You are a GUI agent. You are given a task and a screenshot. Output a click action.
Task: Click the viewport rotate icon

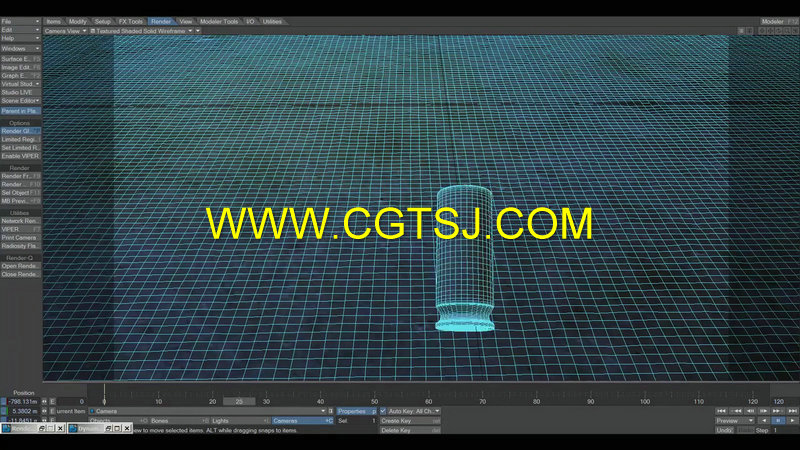(779, 31)
